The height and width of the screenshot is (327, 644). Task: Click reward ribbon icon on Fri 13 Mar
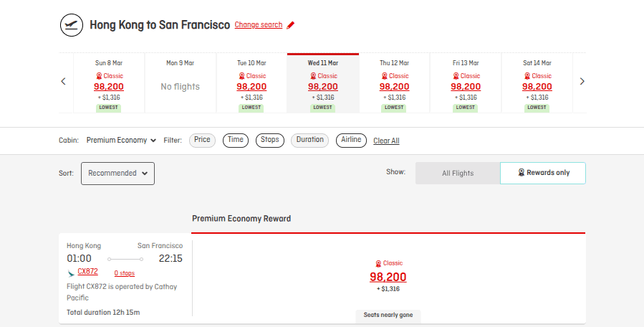(456, 76)
